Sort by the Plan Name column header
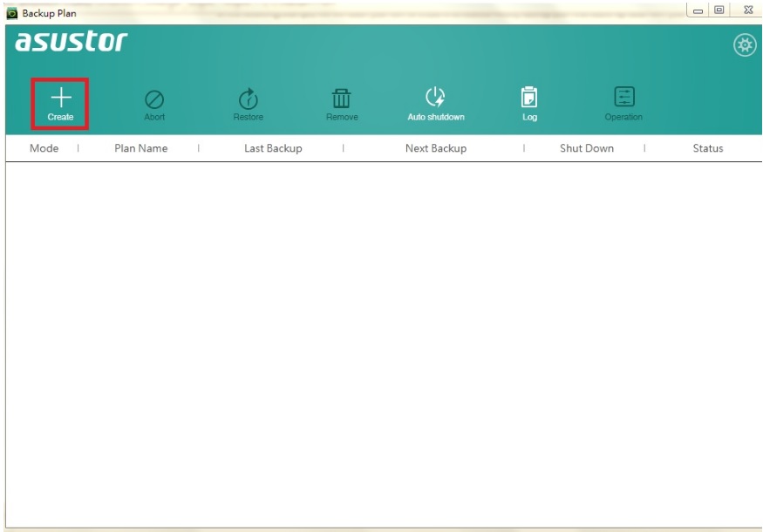This screenshot has width=763, height=532. pos(141,148)
